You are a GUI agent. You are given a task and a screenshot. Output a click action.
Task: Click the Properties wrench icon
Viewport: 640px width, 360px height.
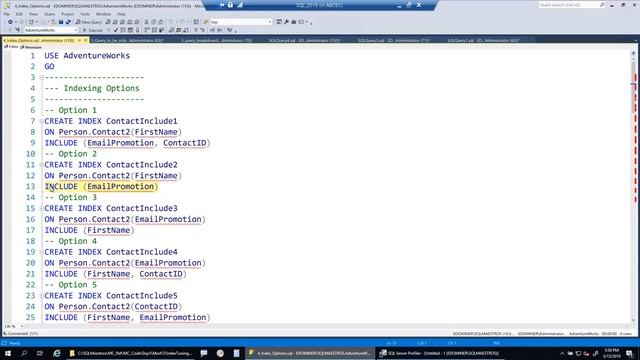coord(287,22)
